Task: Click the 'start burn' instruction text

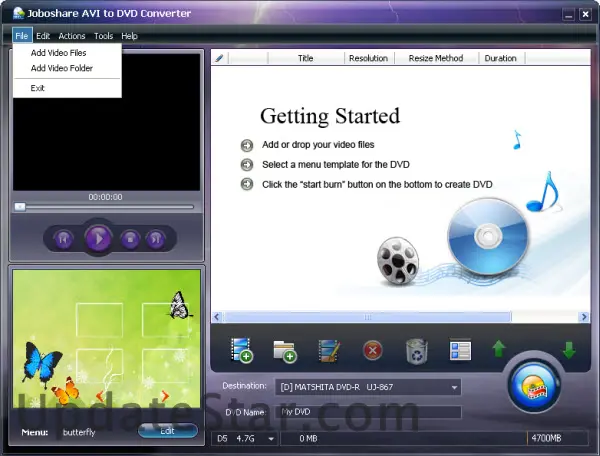Action: point(377,184)
